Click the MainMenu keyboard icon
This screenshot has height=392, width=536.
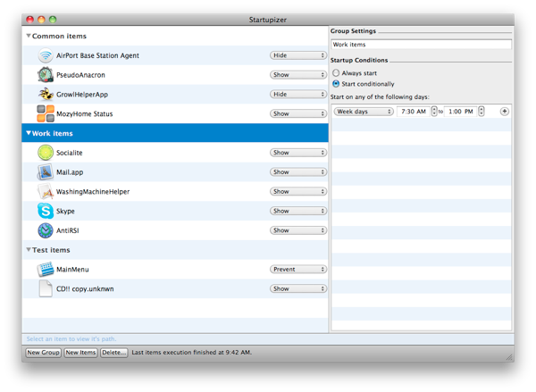tap(46, 270)
